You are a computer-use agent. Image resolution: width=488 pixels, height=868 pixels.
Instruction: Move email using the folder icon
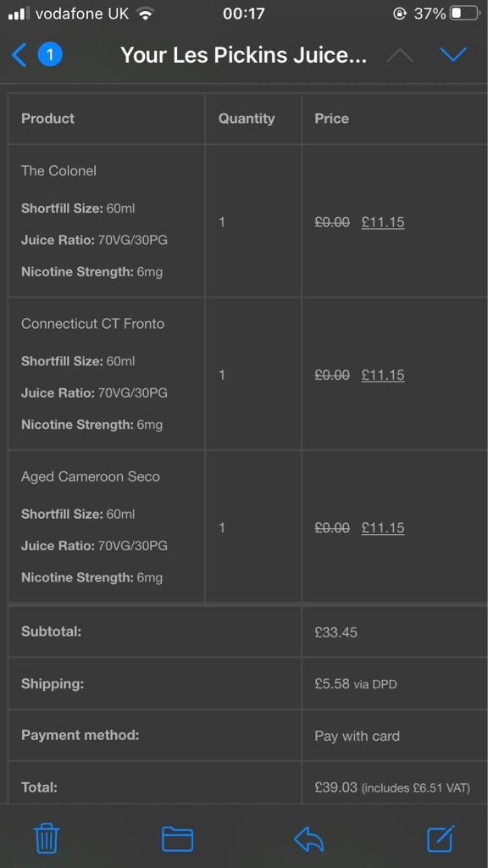coord(177,838)
